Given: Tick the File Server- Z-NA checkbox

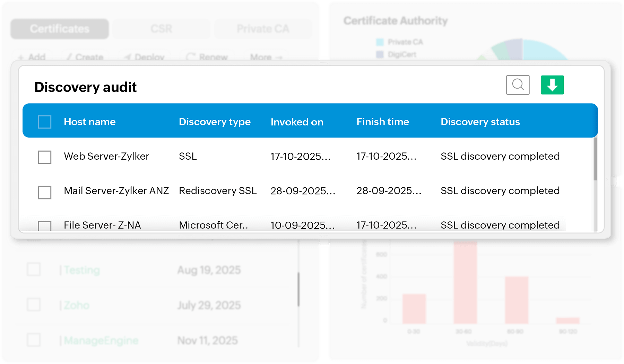Looking at the screenshot, I should [x=45, y=226].
